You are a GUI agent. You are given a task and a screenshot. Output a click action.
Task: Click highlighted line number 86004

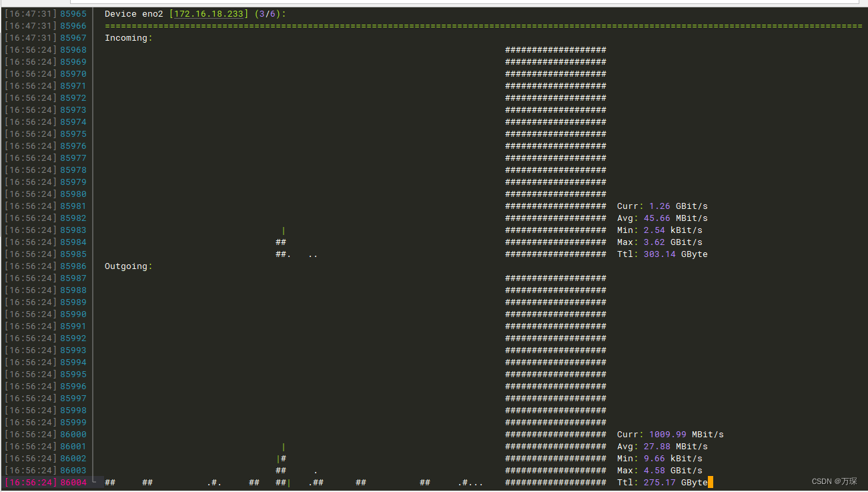(73, 483)
